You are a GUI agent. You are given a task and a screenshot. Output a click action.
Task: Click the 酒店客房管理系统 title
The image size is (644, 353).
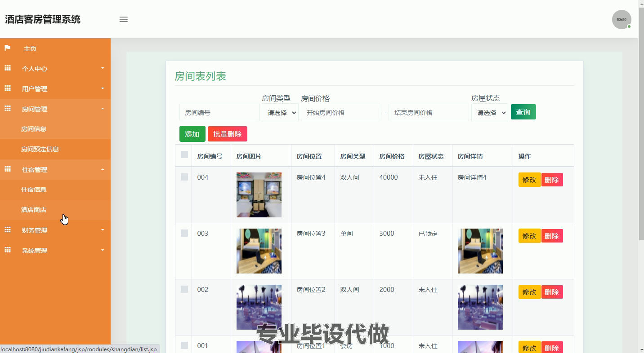click(x=43, y=19)
